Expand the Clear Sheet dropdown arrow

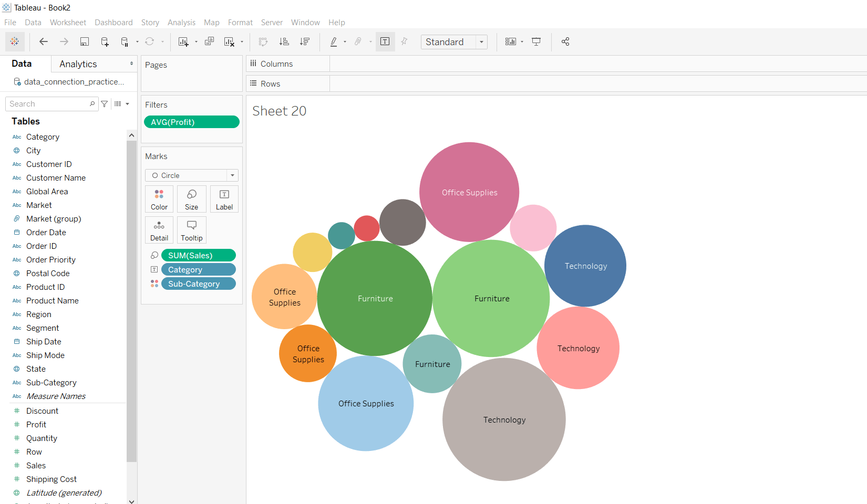(242, 42)
